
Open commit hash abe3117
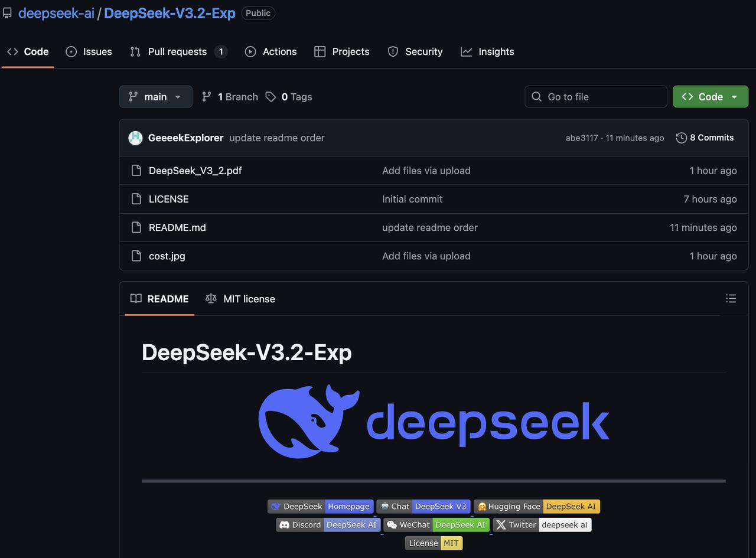click(x=582, y=138)
